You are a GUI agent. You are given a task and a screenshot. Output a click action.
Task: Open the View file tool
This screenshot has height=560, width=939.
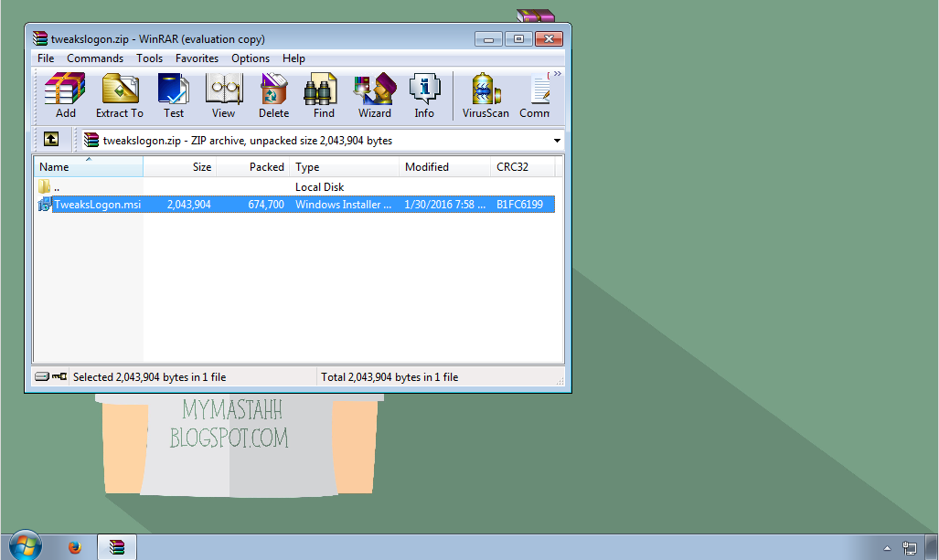[223, 96]
